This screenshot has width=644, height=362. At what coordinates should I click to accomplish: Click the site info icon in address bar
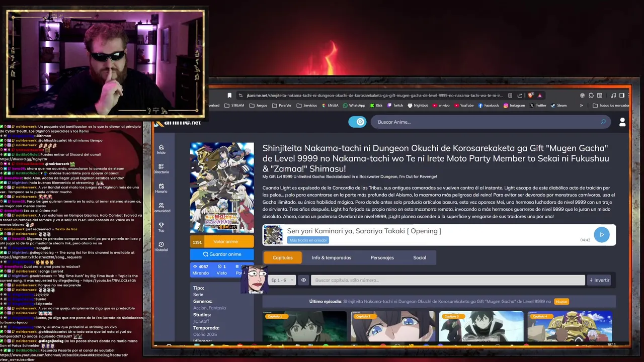coord(240,96)
